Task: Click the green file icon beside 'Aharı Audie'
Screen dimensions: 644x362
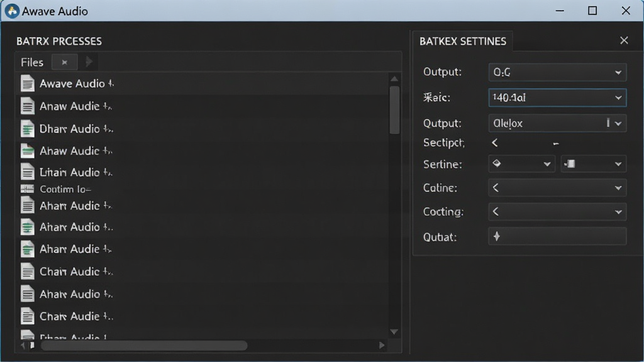Action: [28, 249]
